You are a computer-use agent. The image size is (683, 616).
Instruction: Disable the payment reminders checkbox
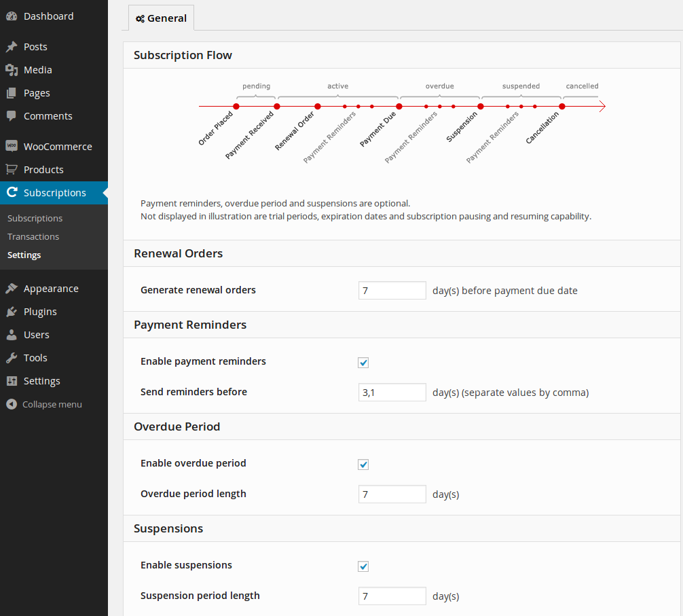coord(363,363)
